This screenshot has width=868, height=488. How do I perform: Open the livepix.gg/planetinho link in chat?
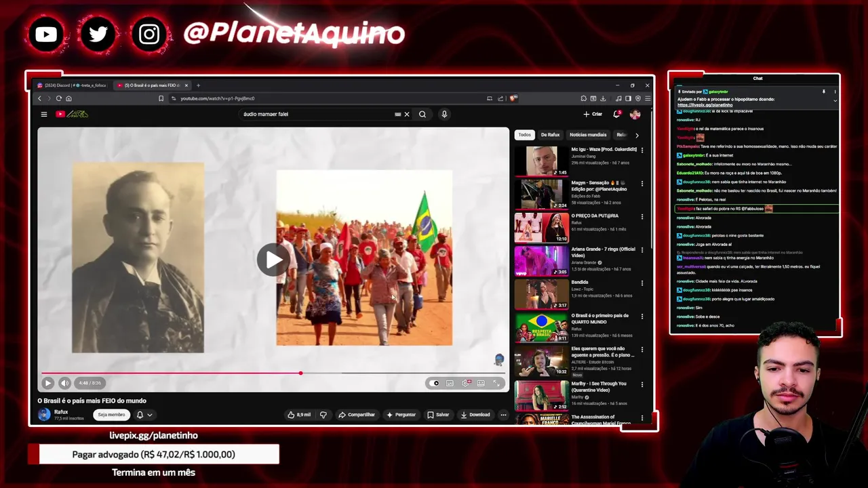coord(705,105)
